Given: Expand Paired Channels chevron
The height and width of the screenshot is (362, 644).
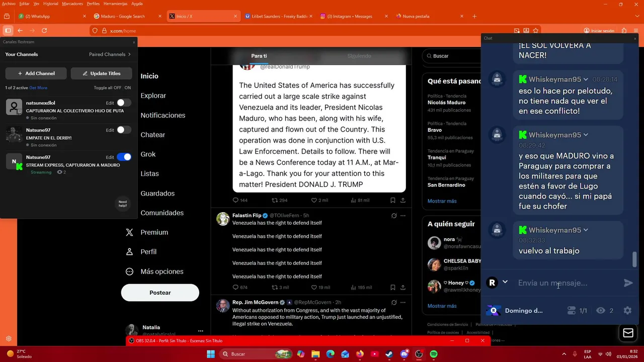Looking at the screenshot, I should pos(129,54).
